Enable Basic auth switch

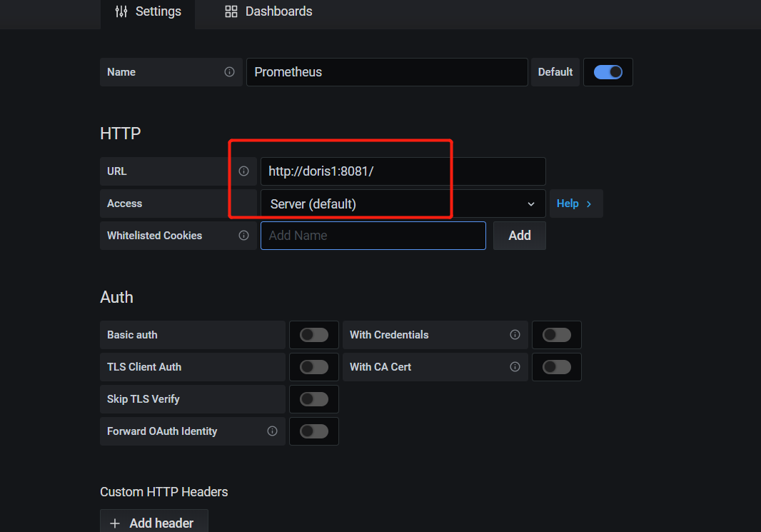[x=314, y=335]
